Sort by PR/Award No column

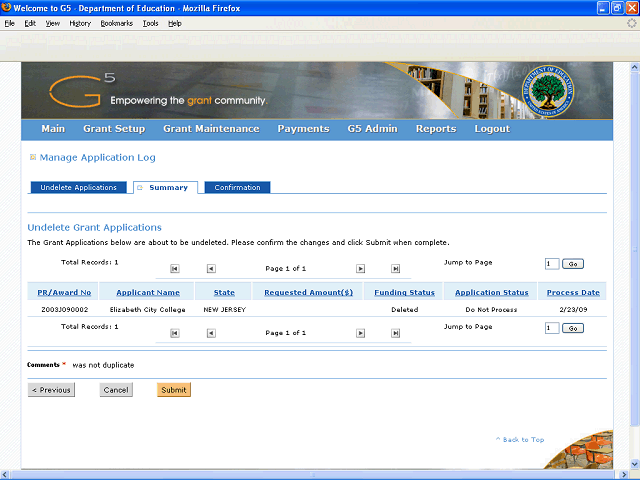tap(64, 292)
